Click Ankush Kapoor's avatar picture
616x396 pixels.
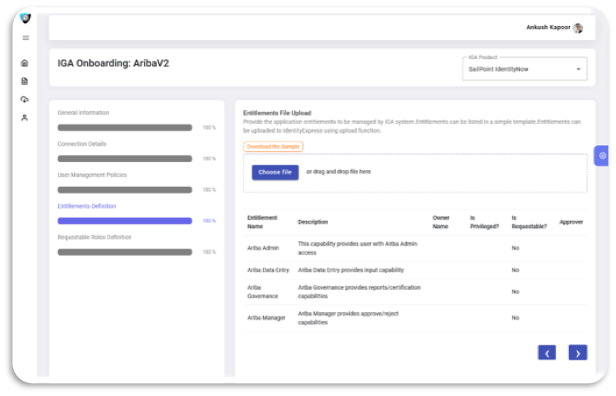pyautogui.click(x=578, y=28)
